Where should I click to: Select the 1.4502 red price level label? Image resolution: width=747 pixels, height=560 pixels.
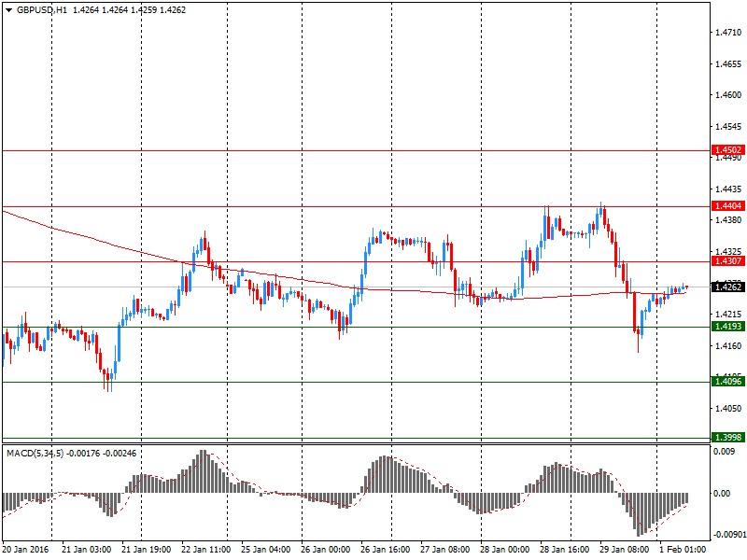pos(728,150)
